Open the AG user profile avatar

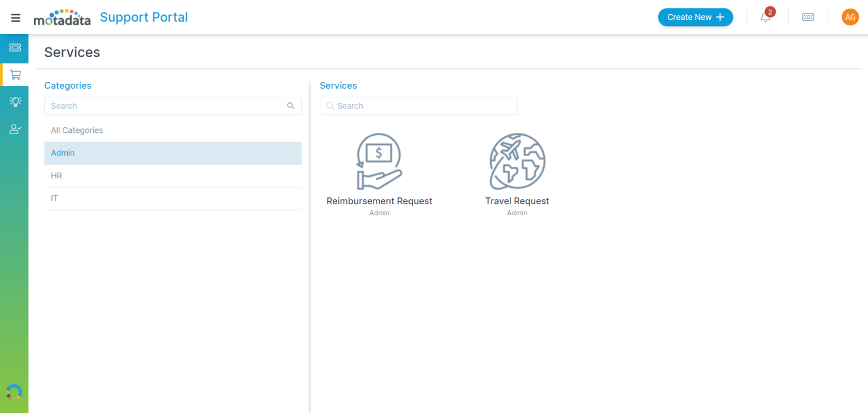[850, 17]
